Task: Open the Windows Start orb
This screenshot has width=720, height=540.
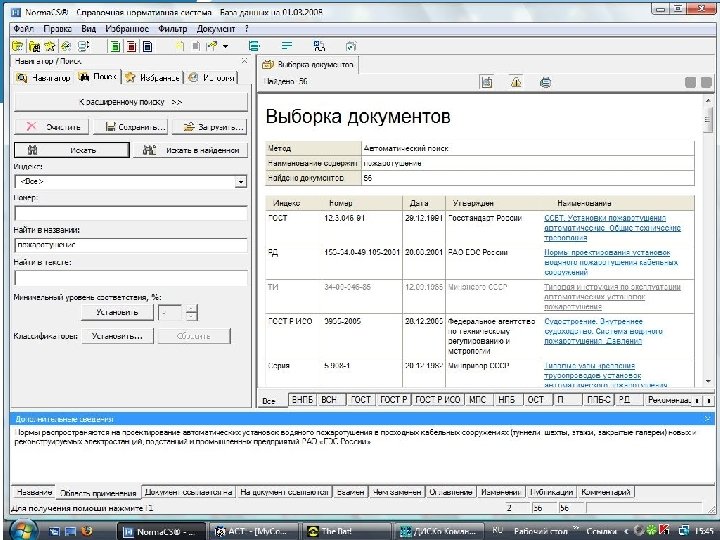Action: coord(22,530)
